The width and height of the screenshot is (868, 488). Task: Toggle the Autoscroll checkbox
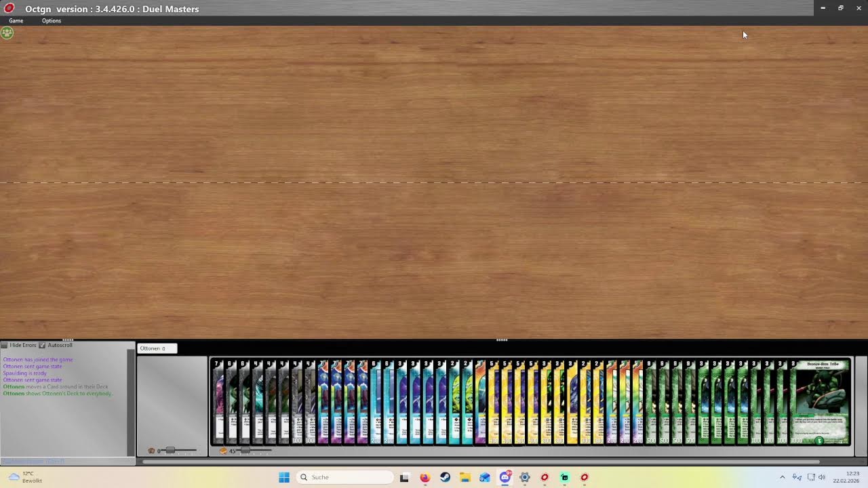pos(42,345)
